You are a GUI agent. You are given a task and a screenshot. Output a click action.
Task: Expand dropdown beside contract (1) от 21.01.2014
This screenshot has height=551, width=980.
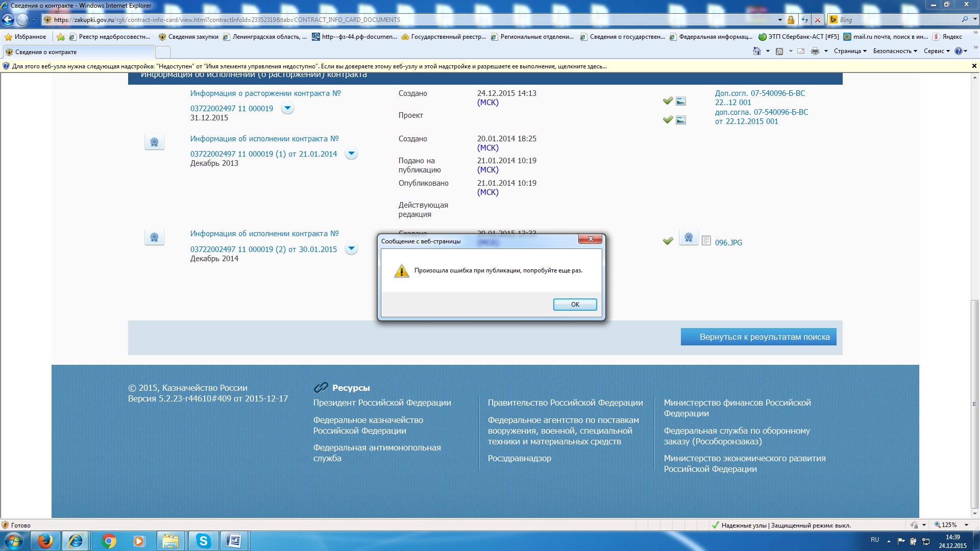351,154
